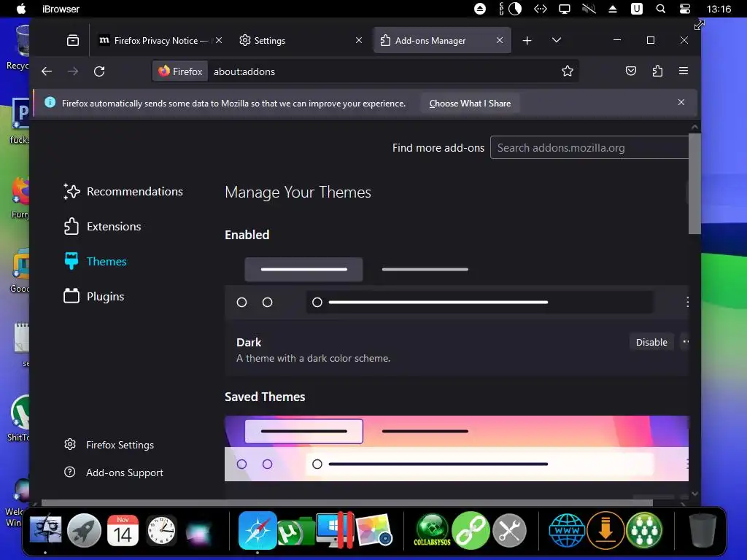Open the Add-ons Support link
The height and width of the screenshot is (560, 747).
(113, 472)
